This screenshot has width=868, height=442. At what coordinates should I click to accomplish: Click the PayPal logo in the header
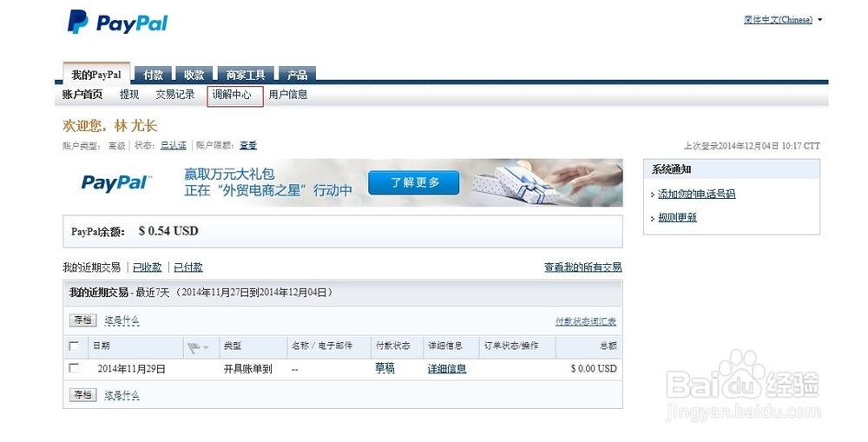tap(117, 23)
